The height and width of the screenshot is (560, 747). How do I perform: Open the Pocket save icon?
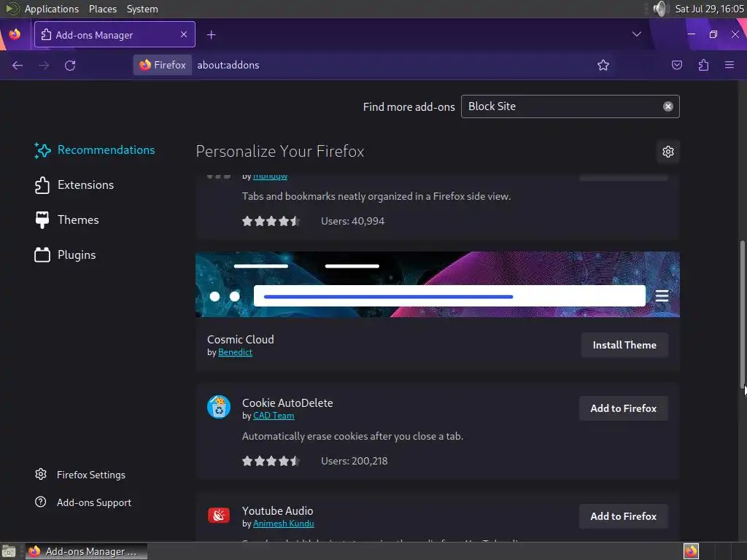pos(676,65)
